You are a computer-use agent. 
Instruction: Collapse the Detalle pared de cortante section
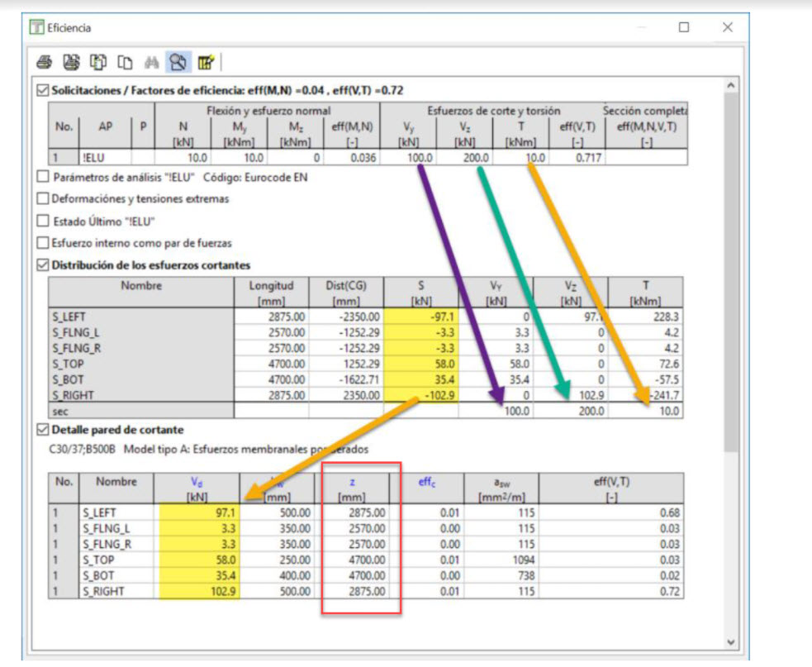(43, 430)
